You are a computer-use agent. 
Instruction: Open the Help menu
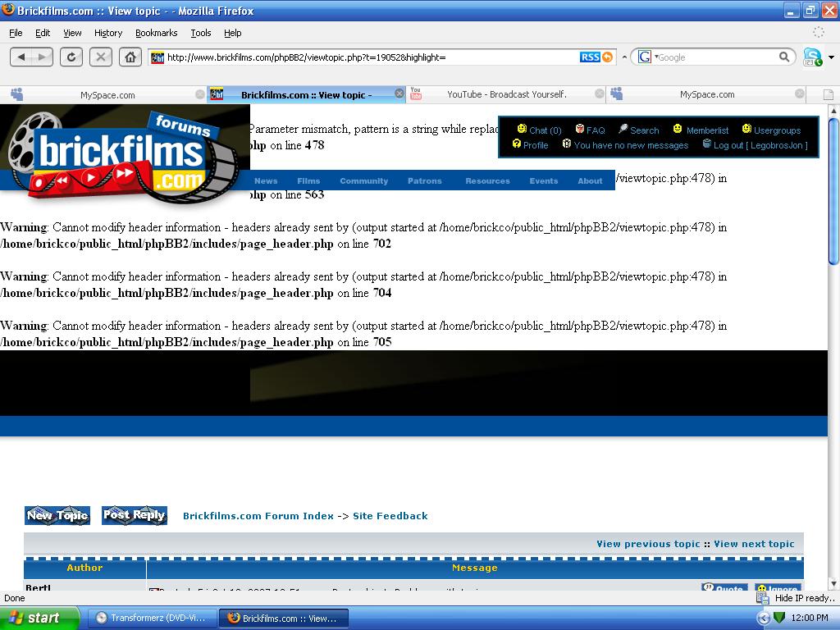point(232,33)
